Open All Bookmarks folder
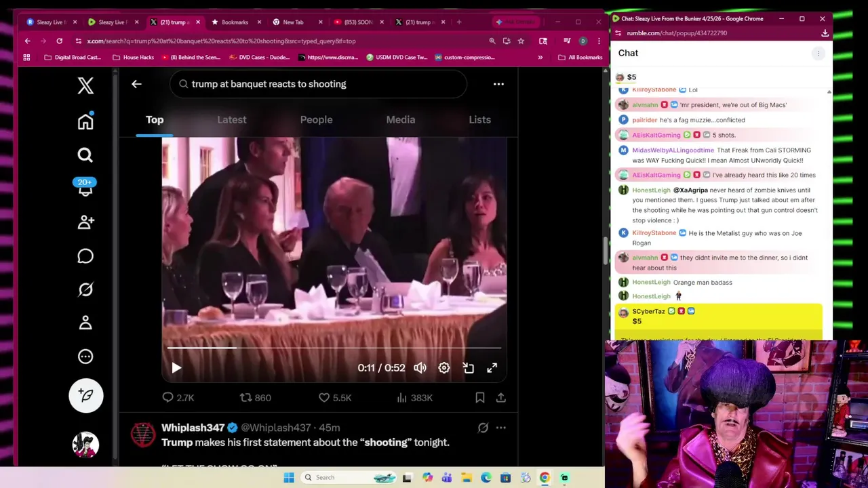The height and width of the screenshot is (488, 868). [x=580, y=58]
